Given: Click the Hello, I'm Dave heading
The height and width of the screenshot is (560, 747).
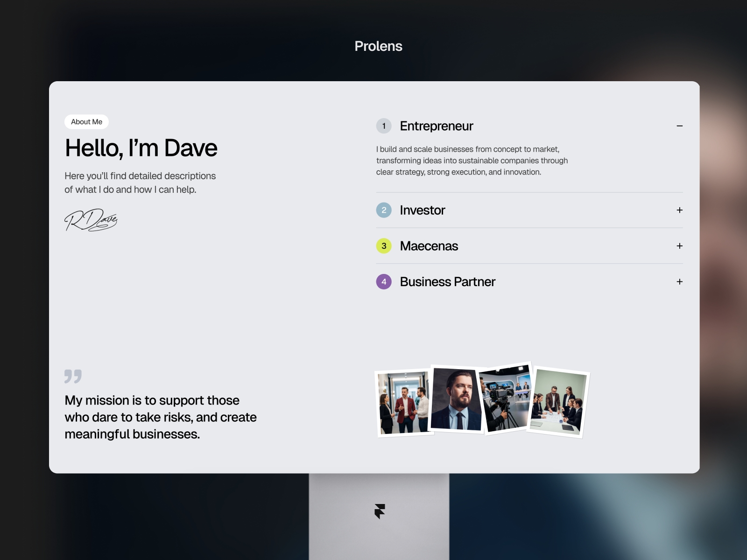Looking at the screenshot, I should [x=141, y=148].
